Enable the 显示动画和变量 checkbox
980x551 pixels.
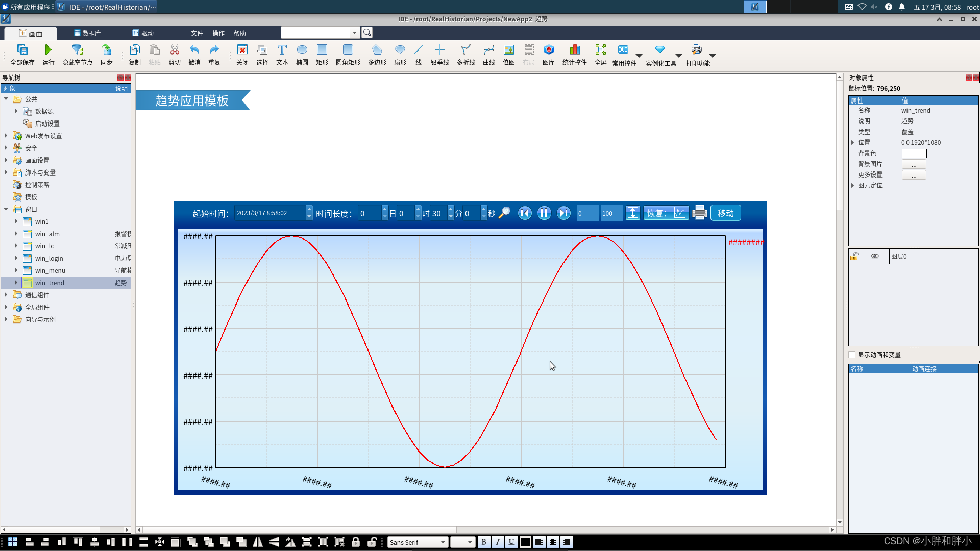point(852,355)
